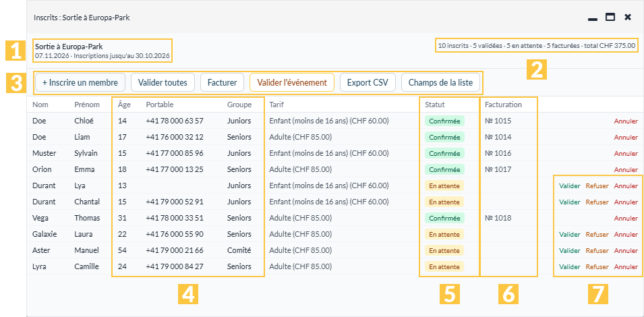Click Annuler for Lya Durant

(x=626, y=186)
